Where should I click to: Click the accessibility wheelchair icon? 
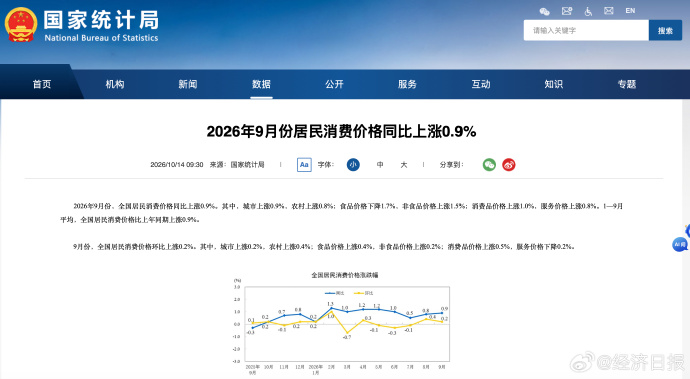click(x=588, y=11)
